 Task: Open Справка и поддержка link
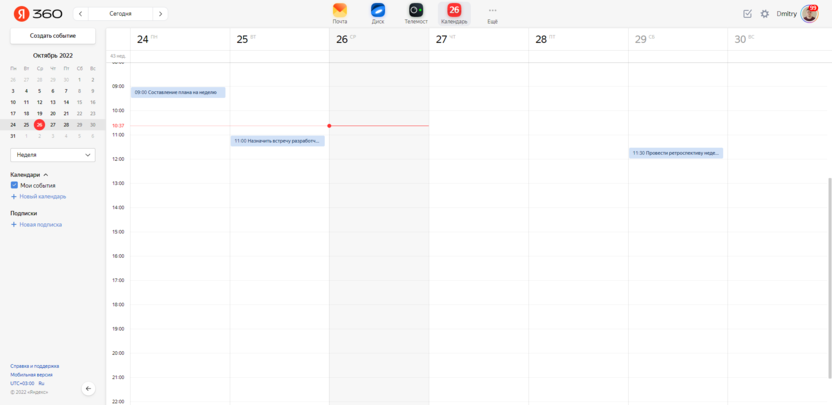click(x=34, y=366)
